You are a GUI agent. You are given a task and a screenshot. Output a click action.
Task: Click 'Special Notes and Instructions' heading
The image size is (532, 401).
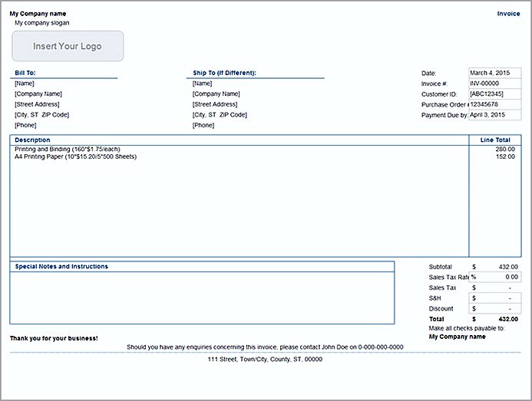tap(61, 266)
